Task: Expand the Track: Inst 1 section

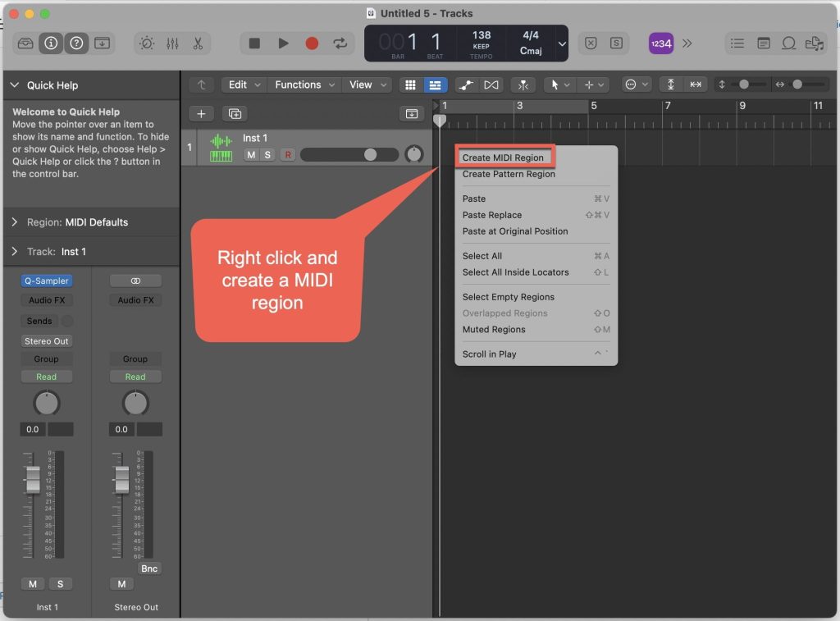Action: point(16,252)
